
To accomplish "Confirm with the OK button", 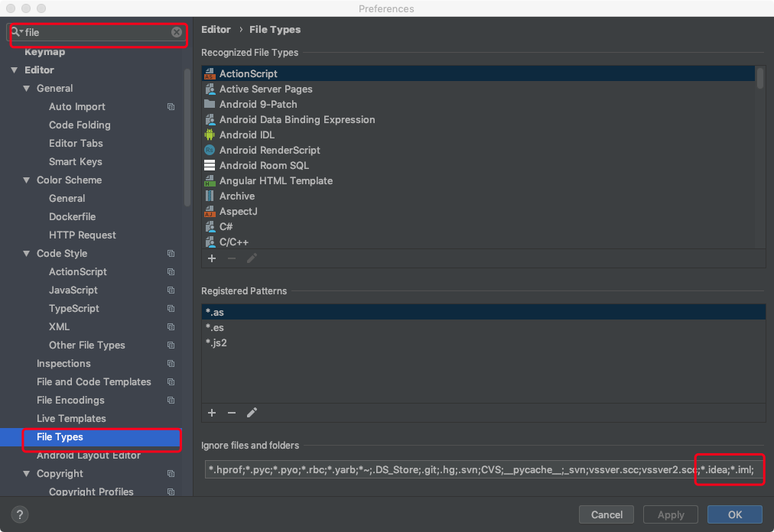I will [734, 514].
